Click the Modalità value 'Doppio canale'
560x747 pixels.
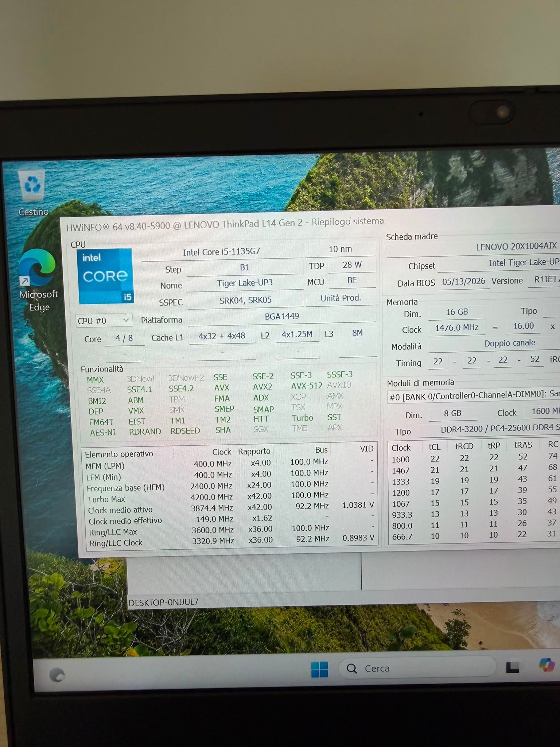[x=509, y=343]
